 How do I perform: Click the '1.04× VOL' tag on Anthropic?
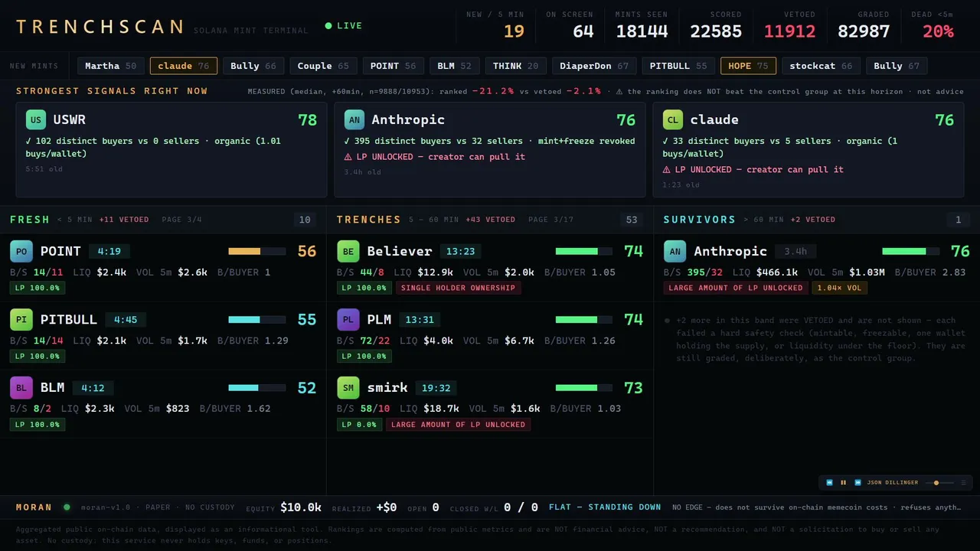click(840, 288)
